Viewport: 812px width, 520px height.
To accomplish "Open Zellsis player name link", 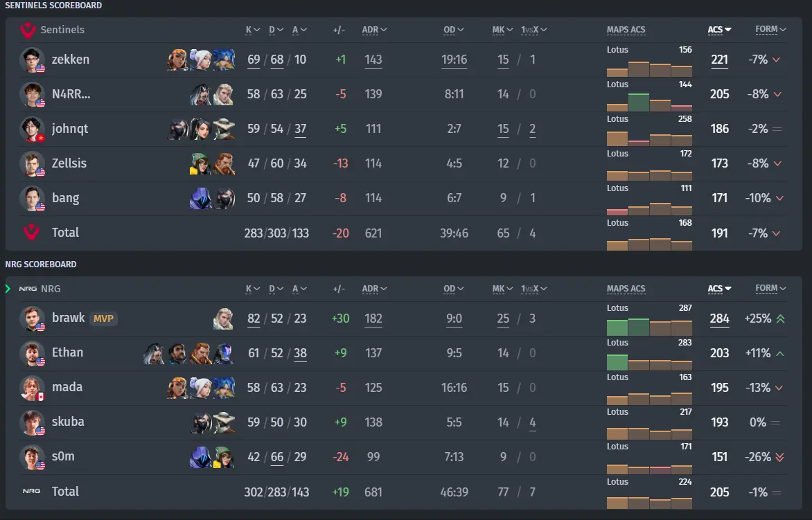I will tap(69, 163).
